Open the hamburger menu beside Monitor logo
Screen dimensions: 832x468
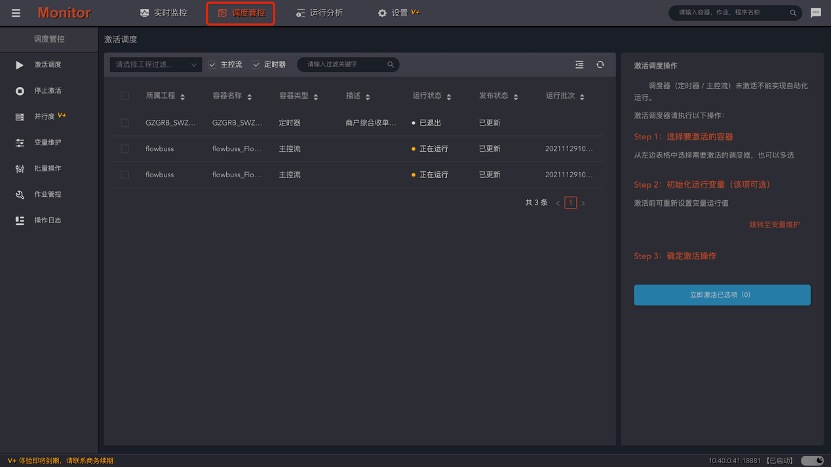(16, 13)
